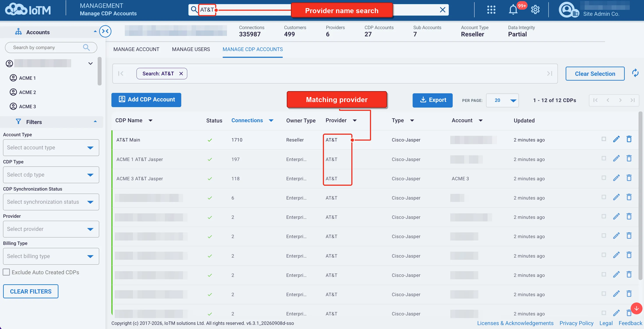This screenshot has height=329, width=644.
Task: Click the IoTM cloud logo
Action: point(28,10)
